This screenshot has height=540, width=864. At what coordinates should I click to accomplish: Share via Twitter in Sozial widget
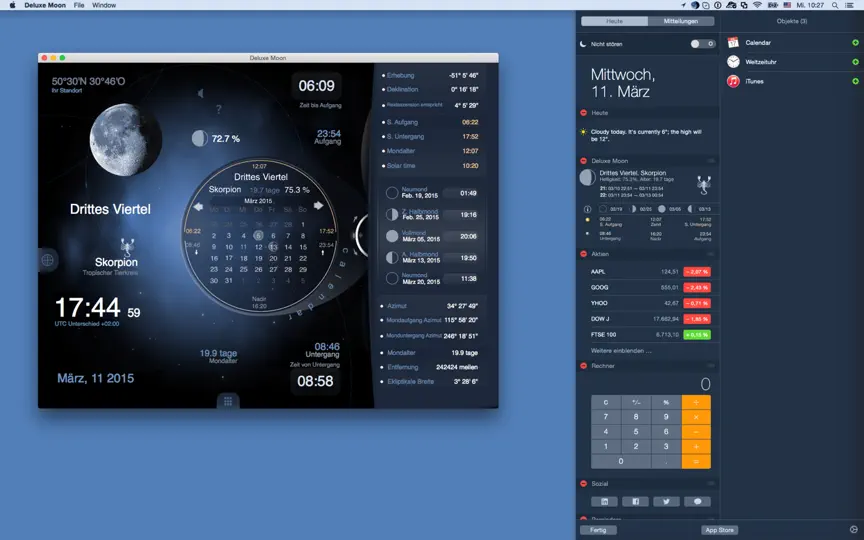[x=666, y=501]
